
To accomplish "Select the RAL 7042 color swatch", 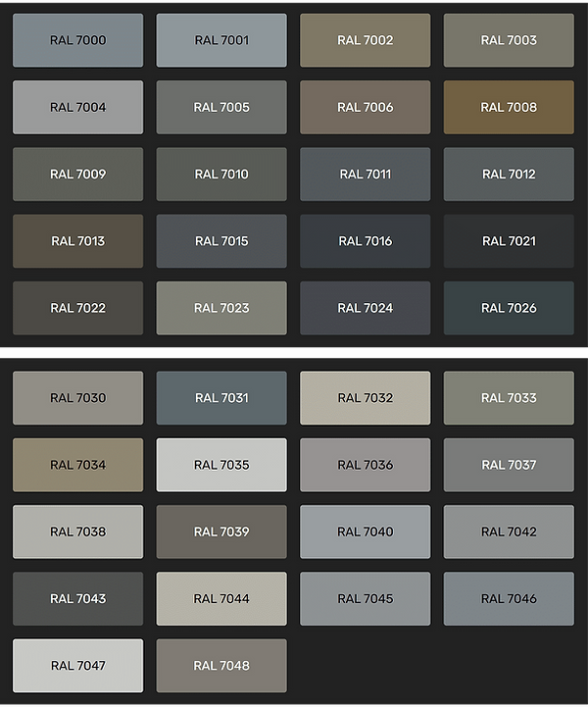I will [509, 531].
